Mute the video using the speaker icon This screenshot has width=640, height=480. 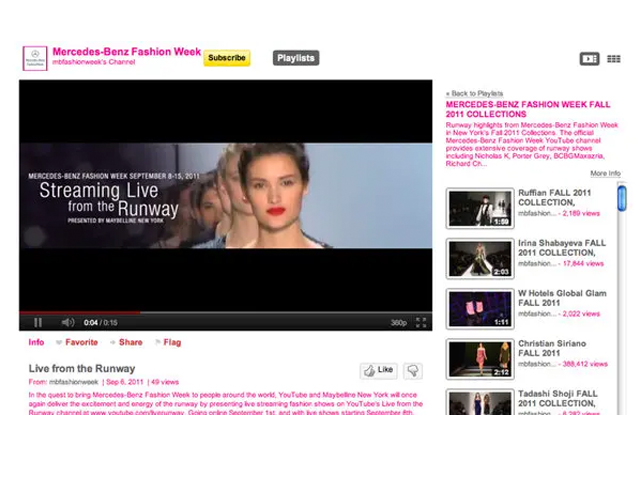coord(68,322)
